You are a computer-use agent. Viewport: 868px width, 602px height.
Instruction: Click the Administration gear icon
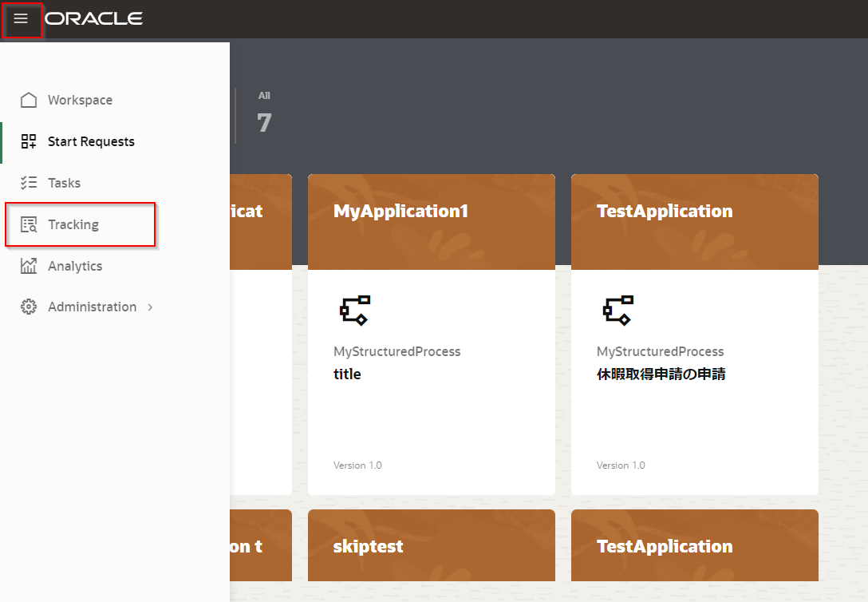click(29, 307)
